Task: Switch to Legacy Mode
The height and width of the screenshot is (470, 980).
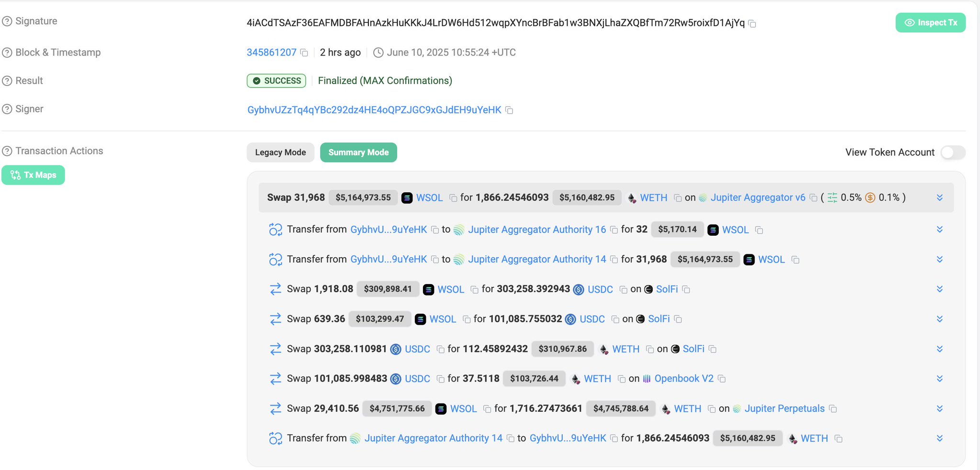Action: click(x=280, y=153)
